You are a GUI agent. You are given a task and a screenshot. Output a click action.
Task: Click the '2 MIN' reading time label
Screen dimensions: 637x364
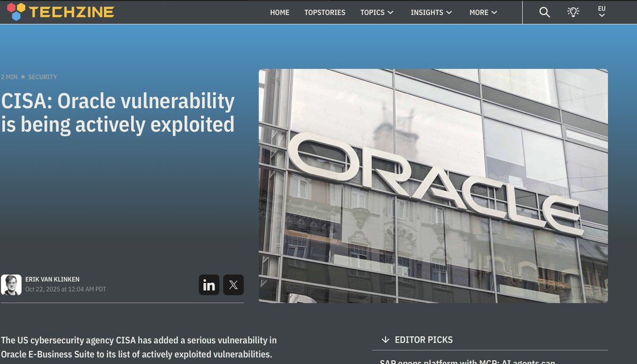tap(9, 77)
